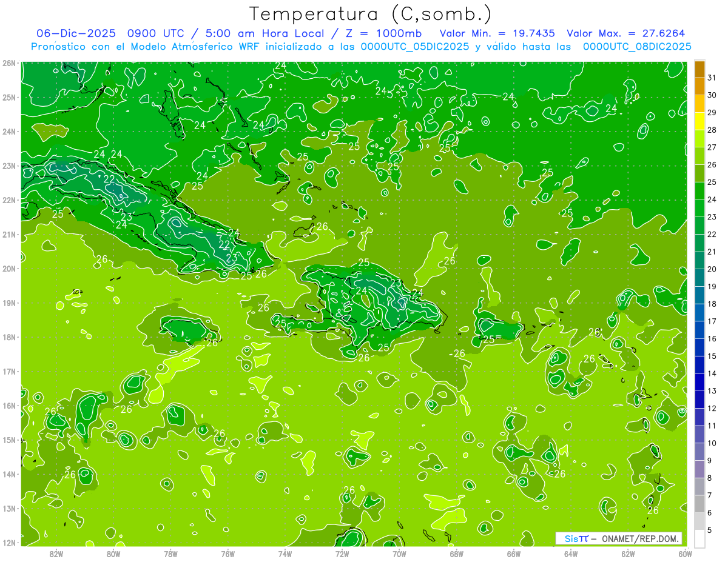728x562 pixels.
Task: Select the '06-Dic-2025' forecast date text
Action: (76, 33)
